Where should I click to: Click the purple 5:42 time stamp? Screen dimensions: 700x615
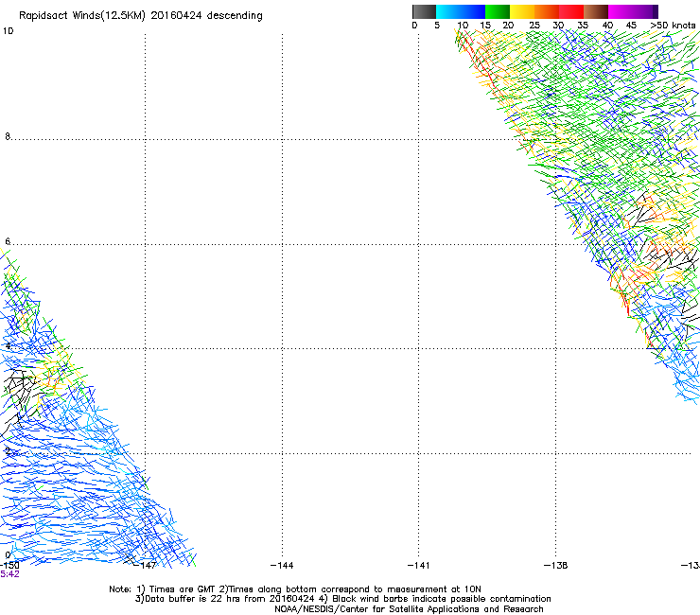[x=9, y=574]
